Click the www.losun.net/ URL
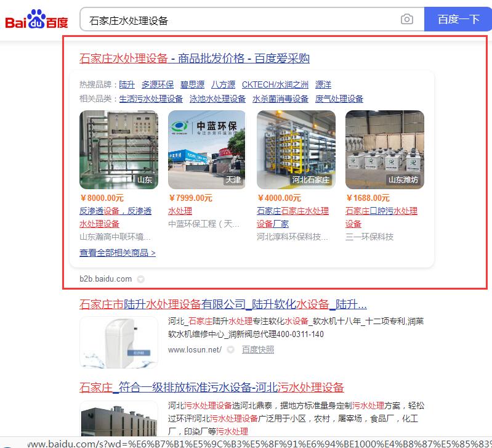This screenshot has width=492, height=448. pos(195,350)
